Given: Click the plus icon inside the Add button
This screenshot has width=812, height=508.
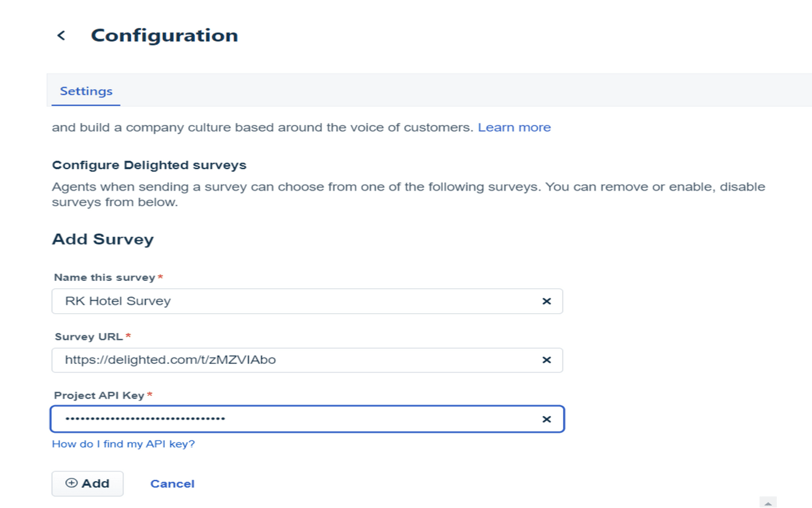Looking at the screenshot, I should (x=72, y=483).
